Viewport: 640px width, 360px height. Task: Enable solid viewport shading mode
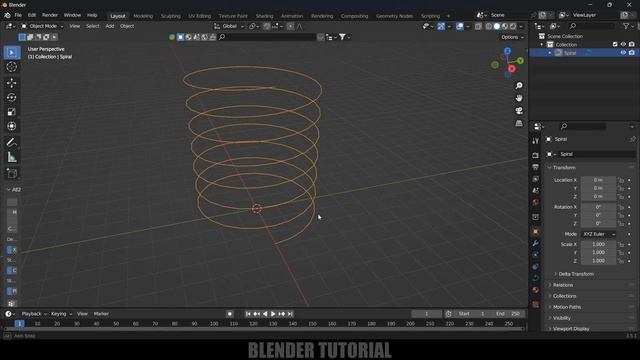497,26
